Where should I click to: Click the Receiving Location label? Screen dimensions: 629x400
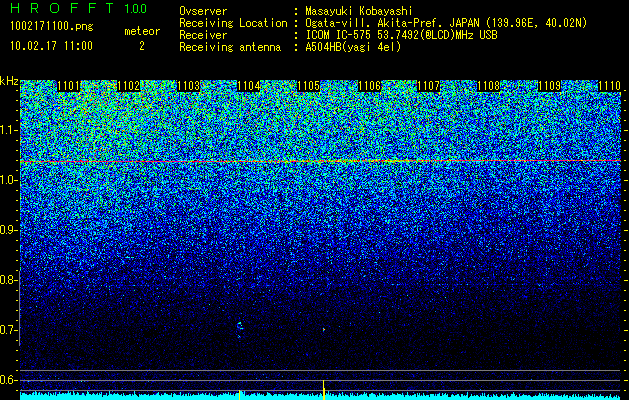(x=233, y=23)
